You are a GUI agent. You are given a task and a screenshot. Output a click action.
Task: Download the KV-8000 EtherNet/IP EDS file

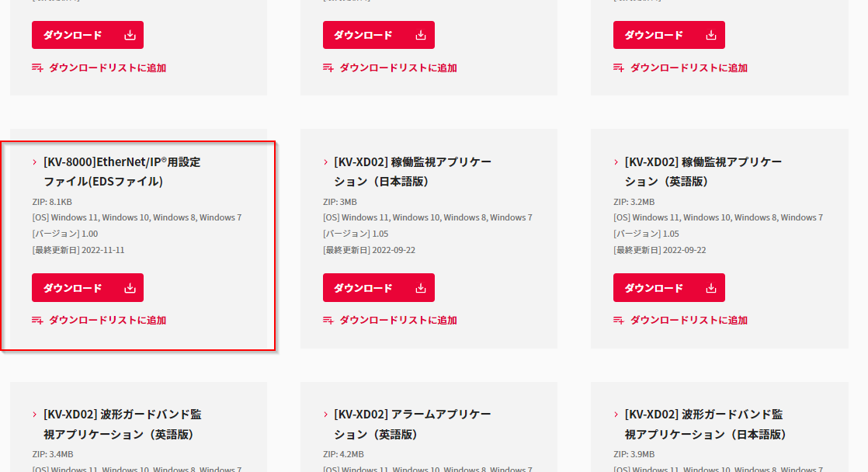tap(88, 288)
